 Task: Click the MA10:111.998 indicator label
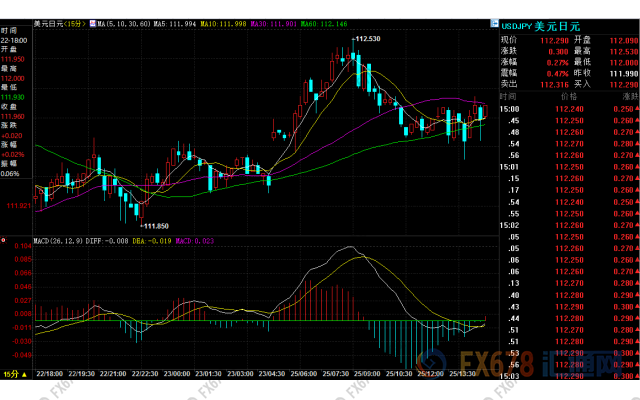pos(223,24)
